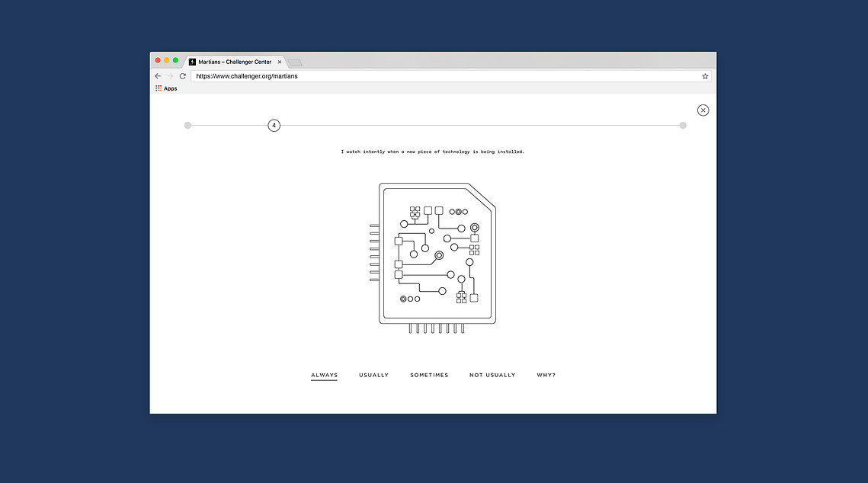
Task: Open the Apps grid shortcut
Action: (x=166, y=88)
